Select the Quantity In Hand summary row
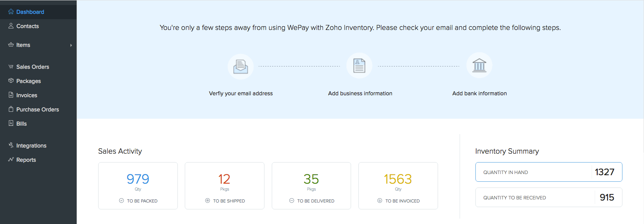Image resolution: width=644 pixels, height=224 pixels. [549, 172]
